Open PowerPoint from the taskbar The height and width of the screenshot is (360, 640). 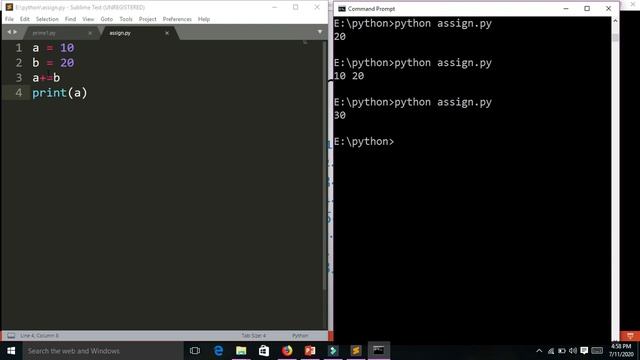point(310,351)
